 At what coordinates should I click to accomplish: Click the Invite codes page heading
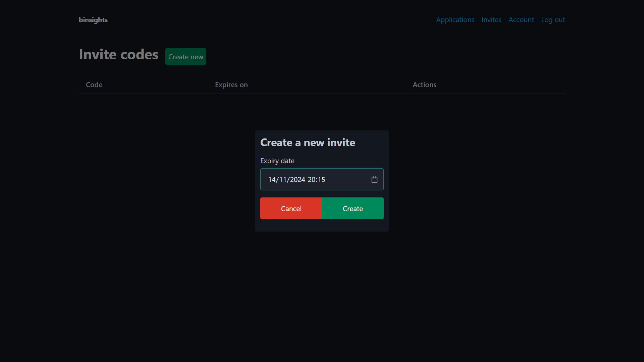[x=118, y=54]
